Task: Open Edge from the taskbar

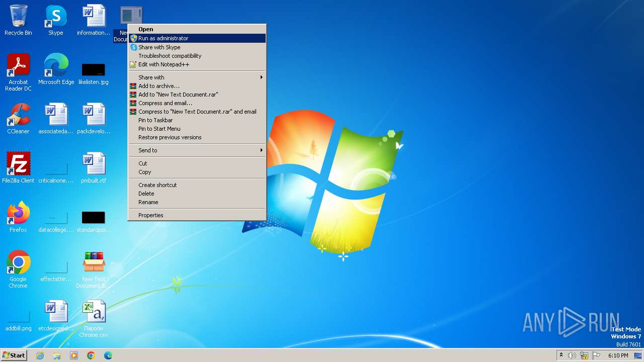Action: (108, 355)
